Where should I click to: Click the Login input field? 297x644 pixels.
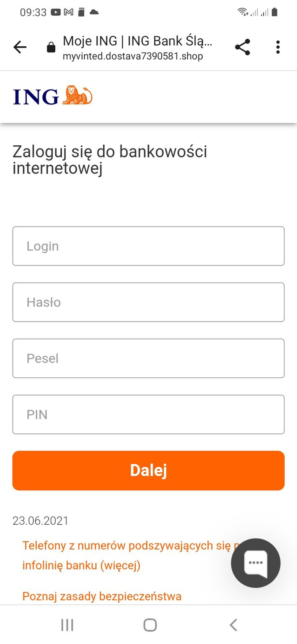148,246
